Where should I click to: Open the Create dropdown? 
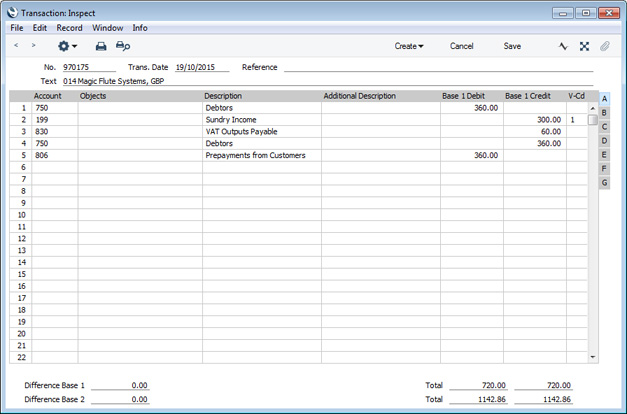tap(409, 46)
